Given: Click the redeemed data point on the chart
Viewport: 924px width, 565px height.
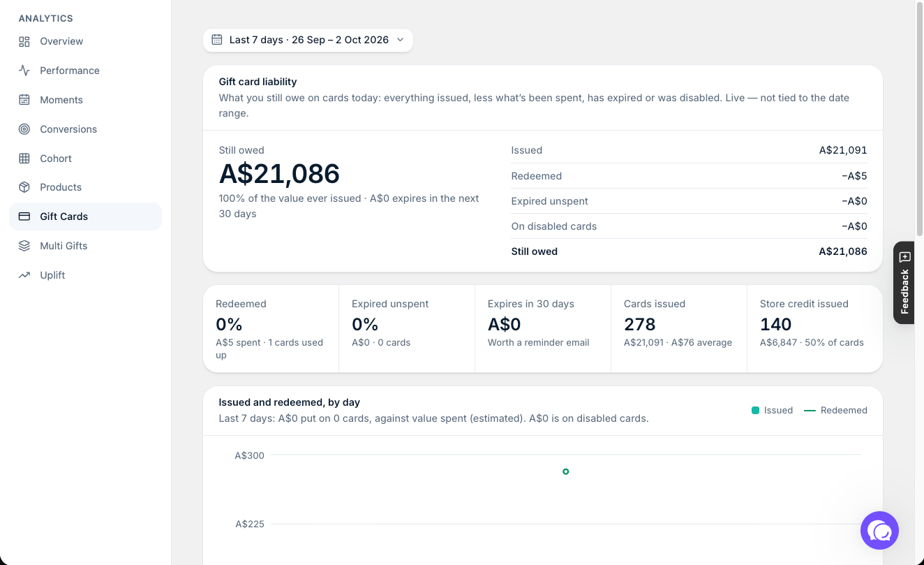Looking at the screenshot, I should pyautogui.click(x=565, y=471).
